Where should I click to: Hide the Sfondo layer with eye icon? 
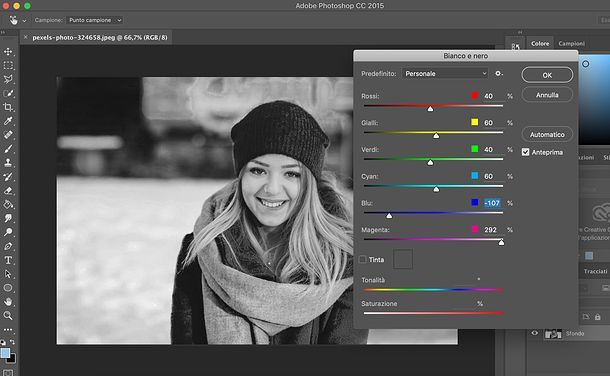[535, 333]
